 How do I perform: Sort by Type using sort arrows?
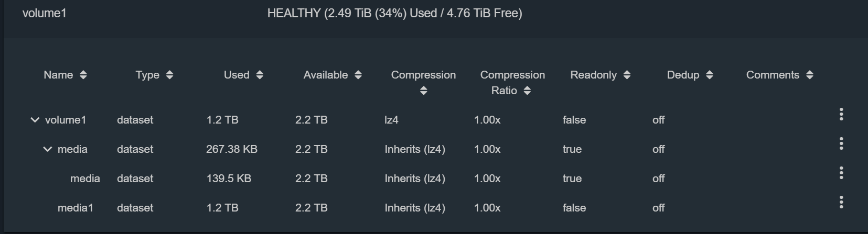[x=169, y=75]
